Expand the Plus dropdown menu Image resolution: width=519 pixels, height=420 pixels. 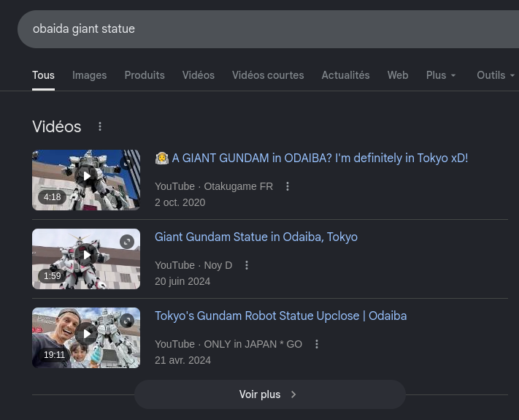point(441,75)
